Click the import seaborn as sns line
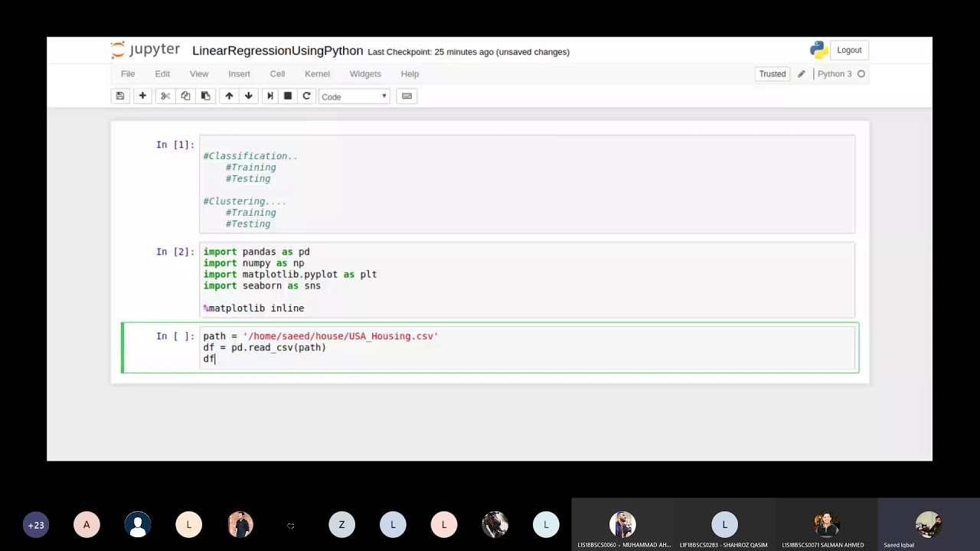 pyautogui.click(x=262, y=285)
